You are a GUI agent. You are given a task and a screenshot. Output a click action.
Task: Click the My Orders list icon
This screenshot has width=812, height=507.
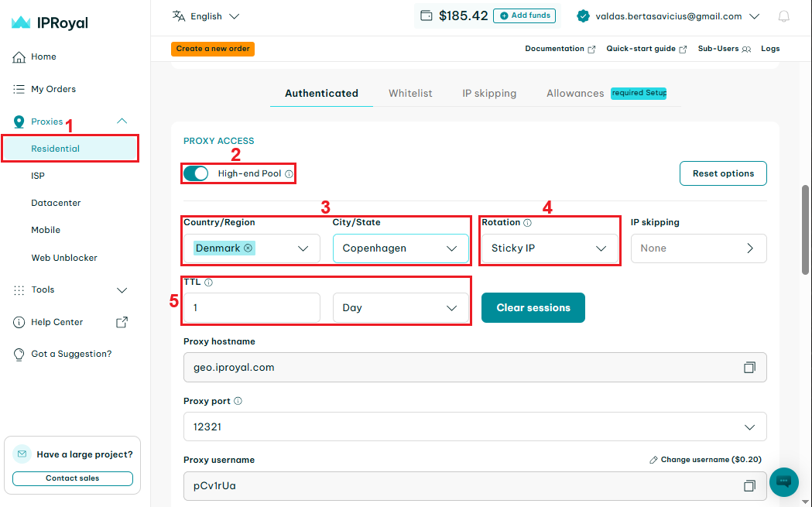(19, 89)
